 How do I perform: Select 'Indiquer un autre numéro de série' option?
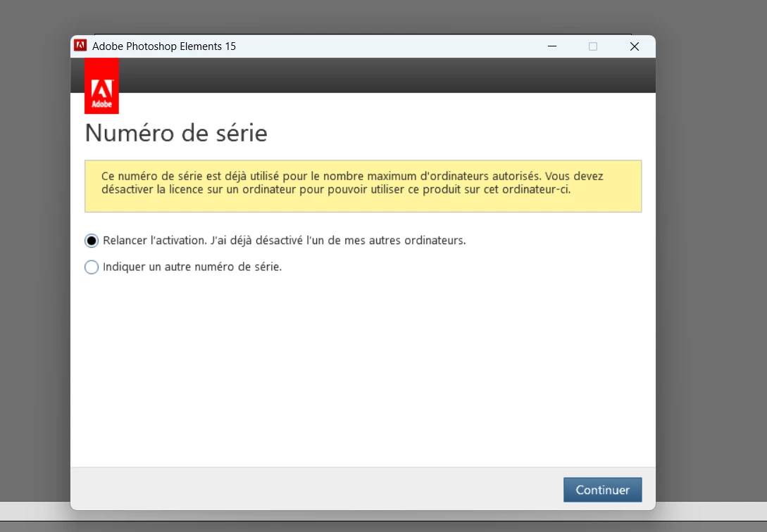point(92,267)
